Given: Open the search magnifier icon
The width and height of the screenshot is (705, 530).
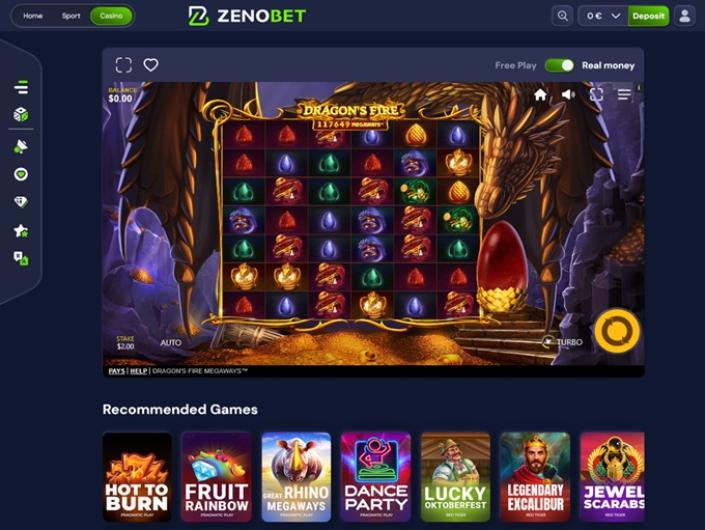Looking at the screenshot, I should point(562,16).
